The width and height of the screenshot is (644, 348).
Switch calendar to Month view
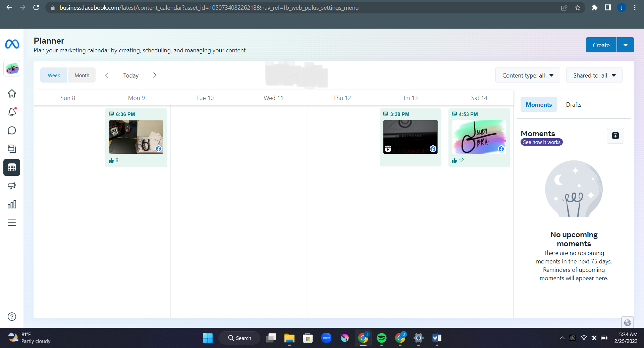pyautogui.click(x=82, y=75)
